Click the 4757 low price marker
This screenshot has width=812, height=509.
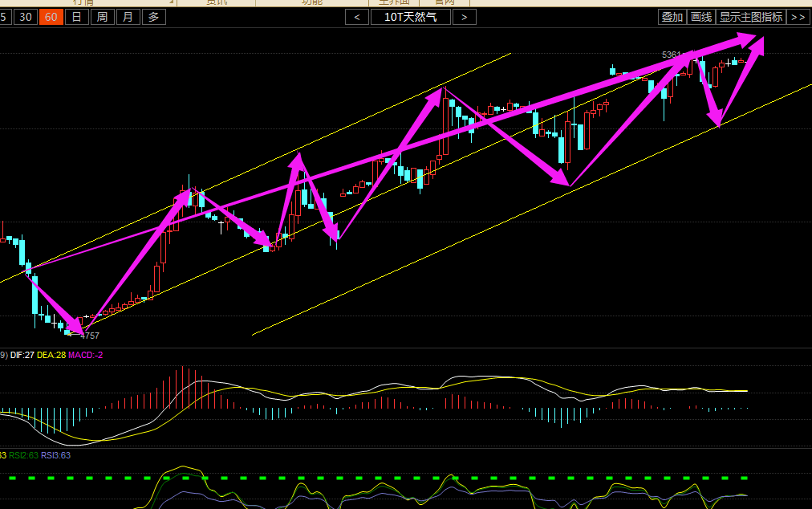click(90, 336)
